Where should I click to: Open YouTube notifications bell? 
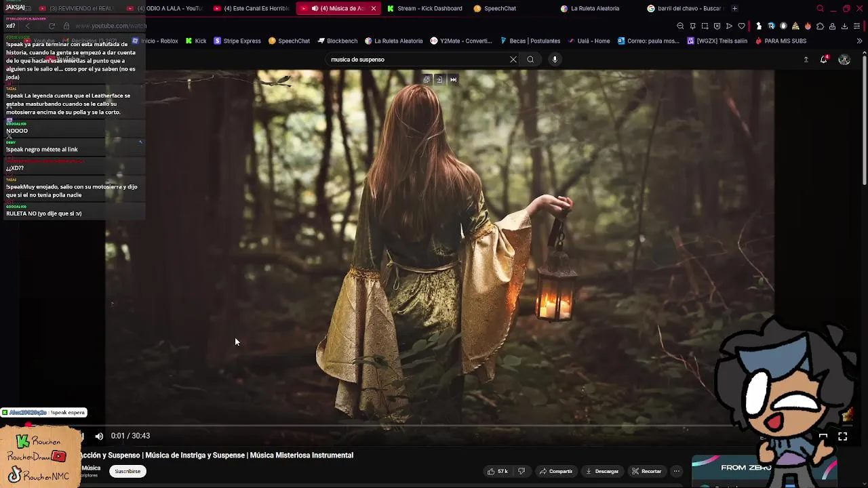(x=824, y=60)
